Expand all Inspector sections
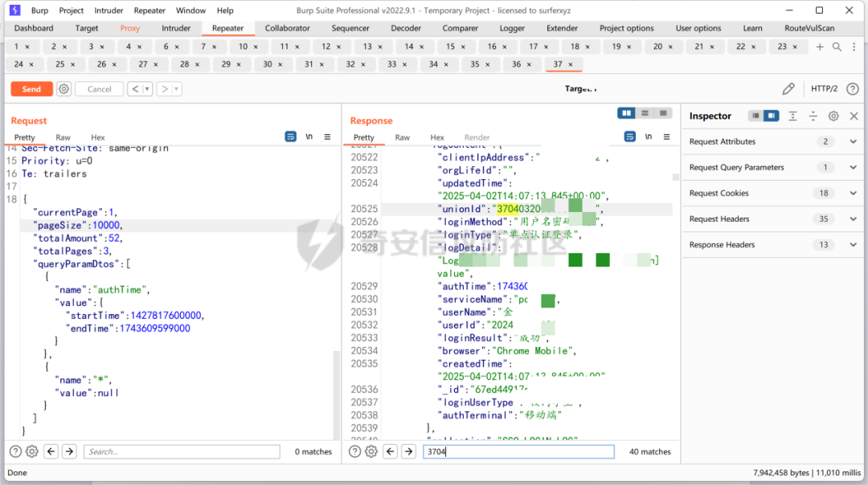868x485 pixels. tap(792, 116)
